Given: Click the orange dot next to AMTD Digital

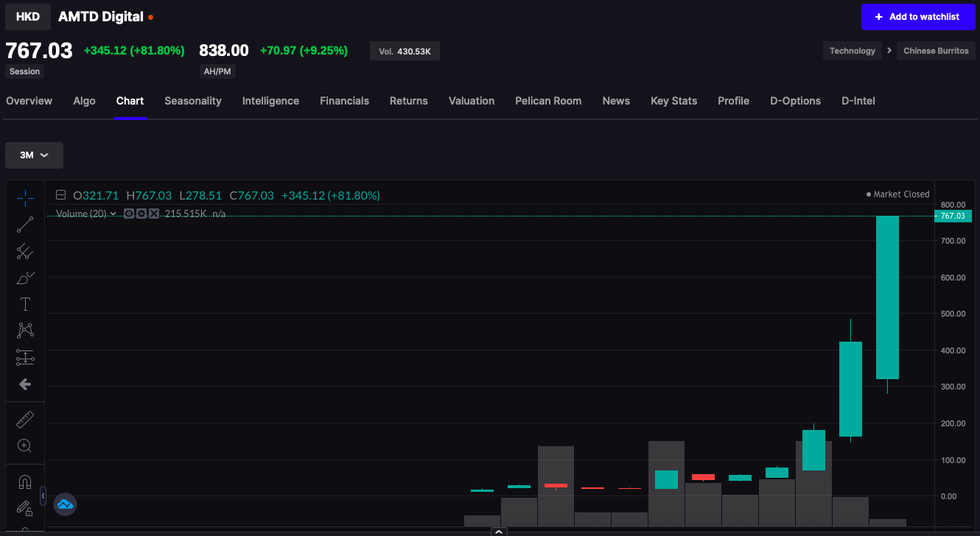Looking at the screenshot, I should tap(151, 16).
